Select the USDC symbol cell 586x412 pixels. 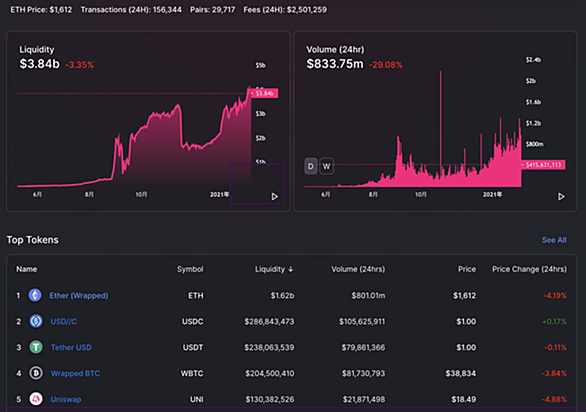click(192, 322)
